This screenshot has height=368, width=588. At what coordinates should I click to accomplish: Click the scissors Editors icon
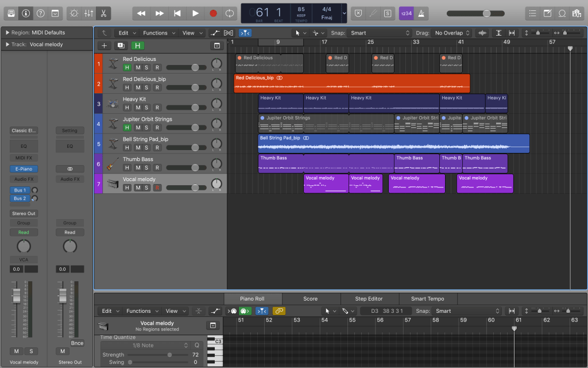pos(104,13)
